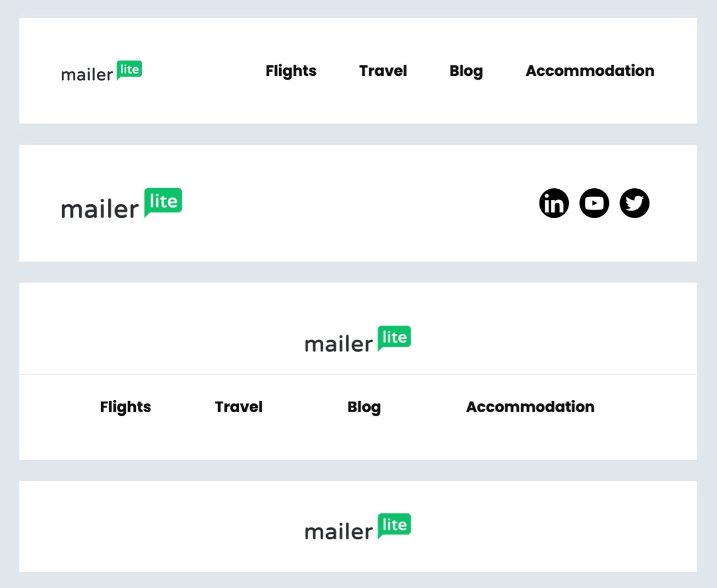Select Travel in the top header navigation
The width and height of the screenshot is (717, 588).
coord(383,71)
